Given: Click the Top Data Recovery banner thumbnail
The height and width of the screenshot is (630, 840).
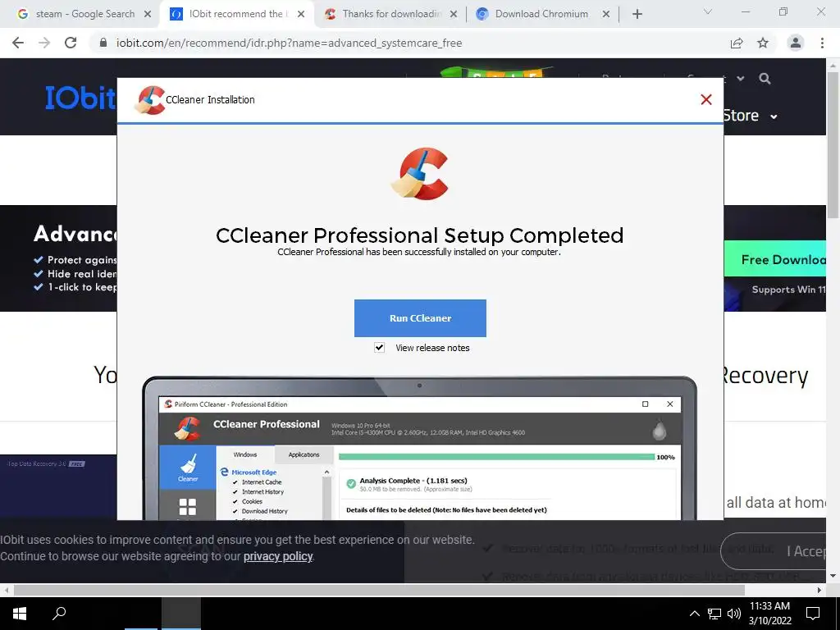Looking at the screenshot, I should (58, 485).
